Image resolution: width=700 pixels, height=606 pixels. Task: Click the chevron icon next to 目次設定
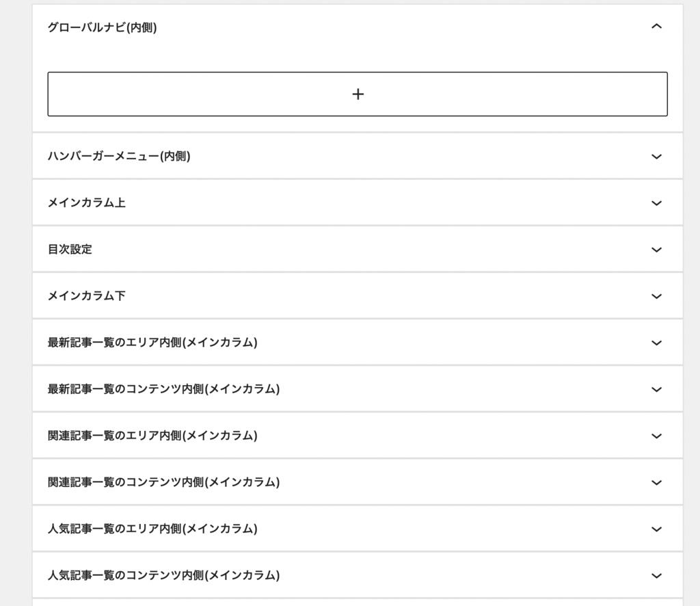click(x=656, y=249)
